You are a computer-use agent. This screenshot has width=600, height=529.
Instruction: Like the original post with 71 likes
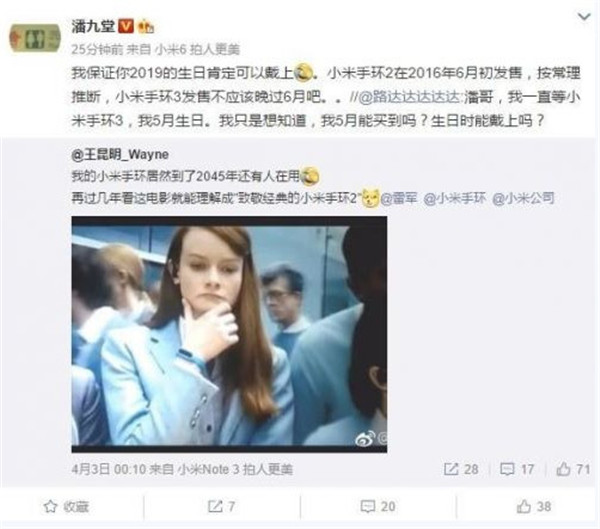[x=573, y=469]
